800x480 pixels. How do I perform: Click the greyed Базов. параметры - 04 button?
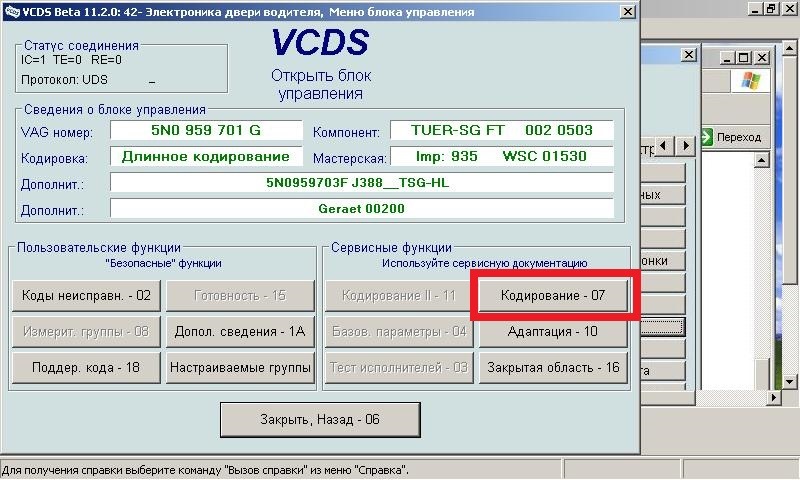[399, 332]
